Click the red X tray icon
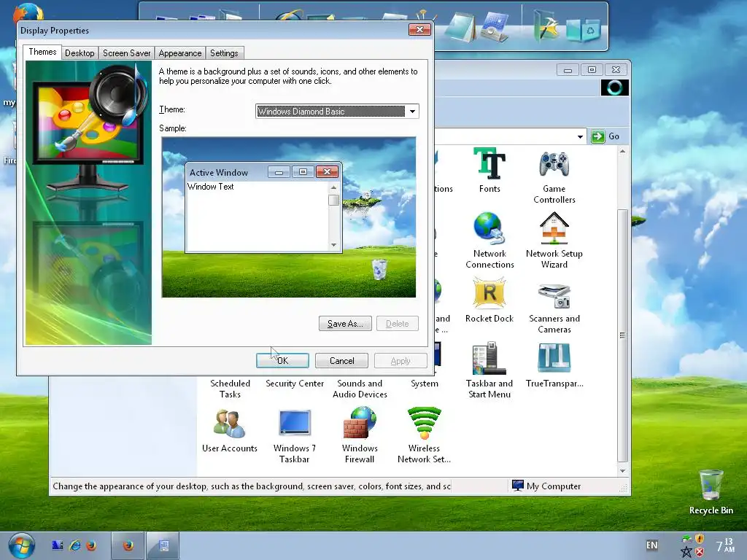 [700, 552]
